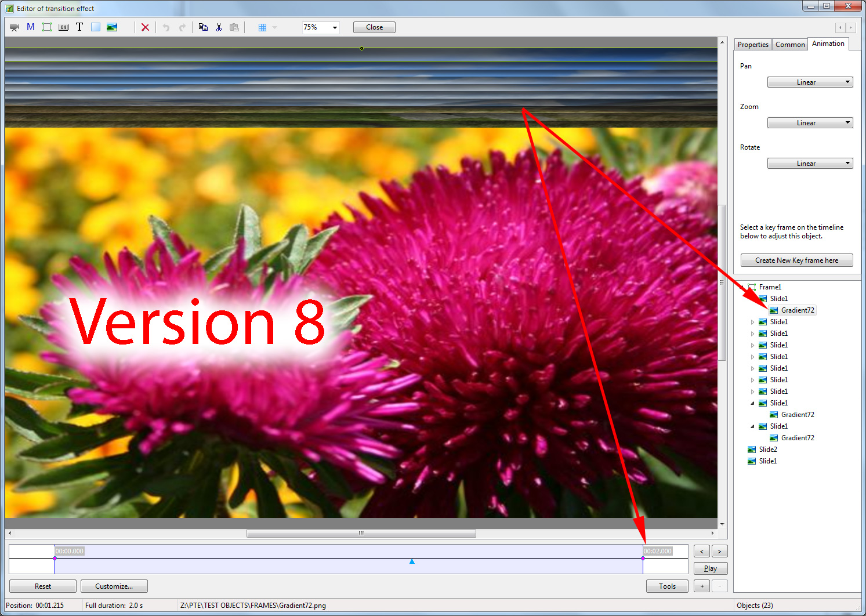Viewport: 866px width, 616px height.
Task: Open the 75% zoom level dropdown
Action: pyautogui.click(x=321, y=27)
